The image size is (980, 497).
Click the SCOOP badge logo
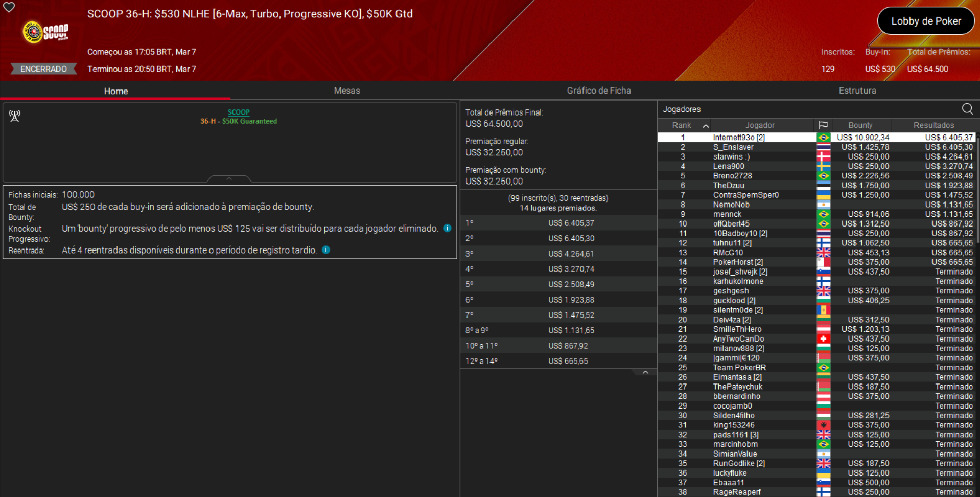pyautogui.click(x=34, y=32)
